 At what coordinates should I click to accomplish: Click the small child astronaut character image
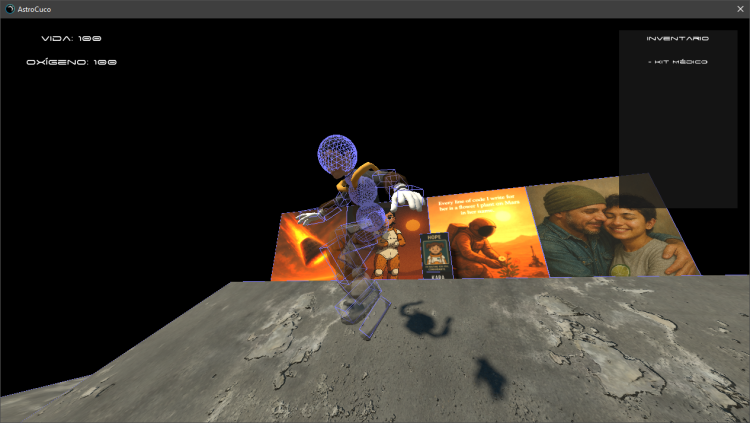pyautogui.click(x=388, y=246)
